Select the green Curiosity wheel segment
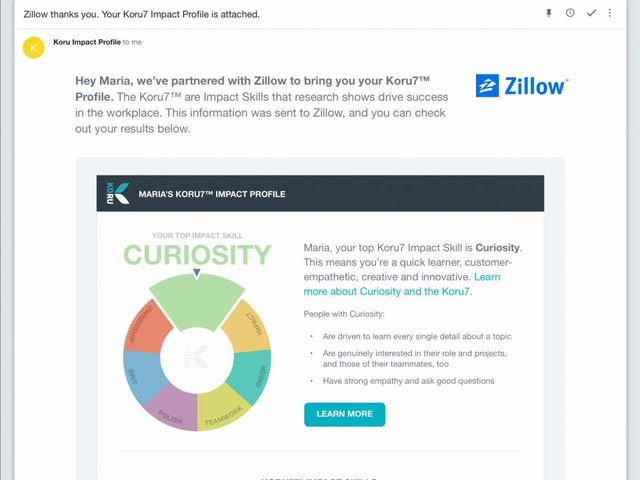The height and width of the screenshot is (480, 640). (x=197, y=302)
